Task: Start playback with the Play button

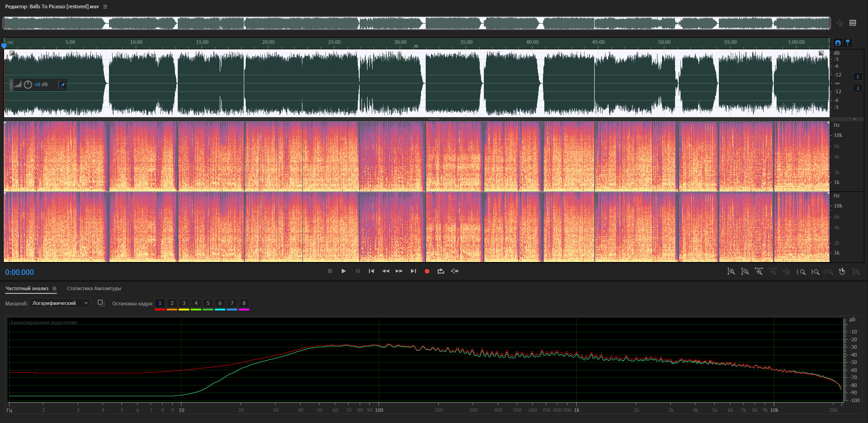Action: pos(344,271)
